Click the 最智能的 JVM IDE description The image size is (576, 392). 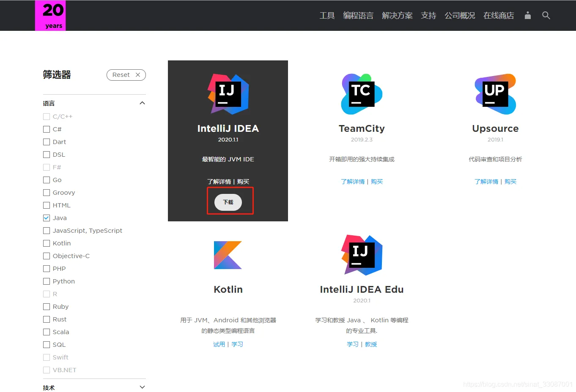228,159
